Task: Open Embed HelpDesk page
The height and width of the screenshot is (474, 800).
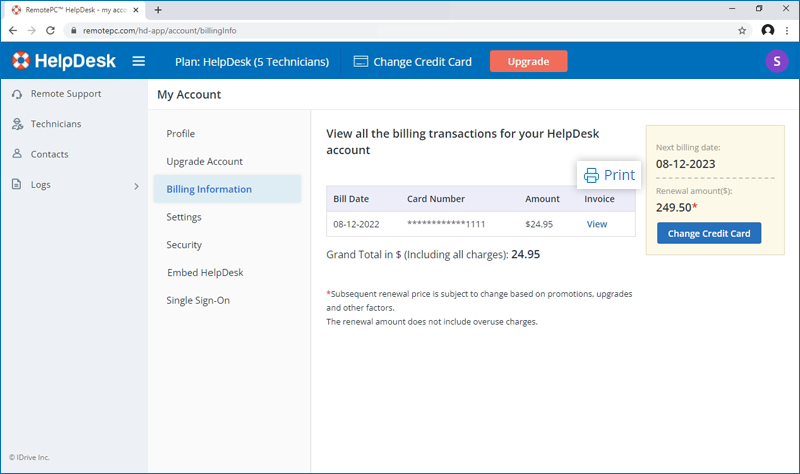Action: pyautogui.click(x=205, y=273)
